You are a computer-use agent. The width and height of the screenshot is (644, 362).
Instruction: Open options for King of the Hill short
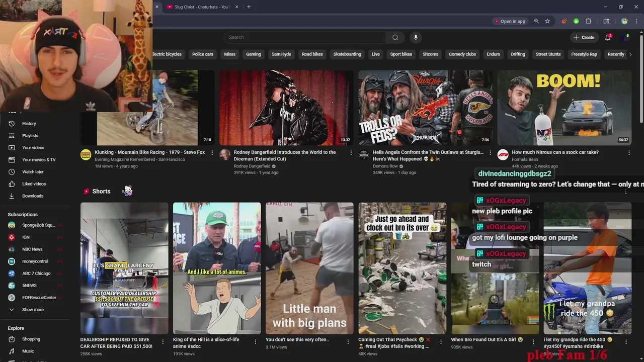(x=255, y=342)
